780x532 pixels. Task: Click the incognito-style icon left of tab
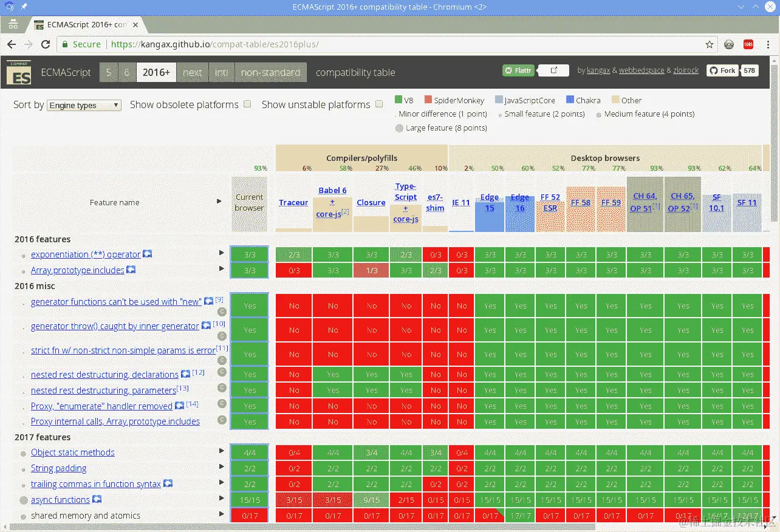[13, 25]
